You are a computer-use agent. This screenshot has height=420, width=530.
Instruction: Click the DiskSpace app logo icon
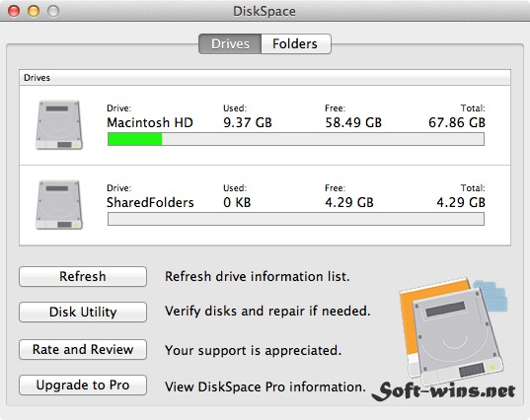tap(453, 331)
